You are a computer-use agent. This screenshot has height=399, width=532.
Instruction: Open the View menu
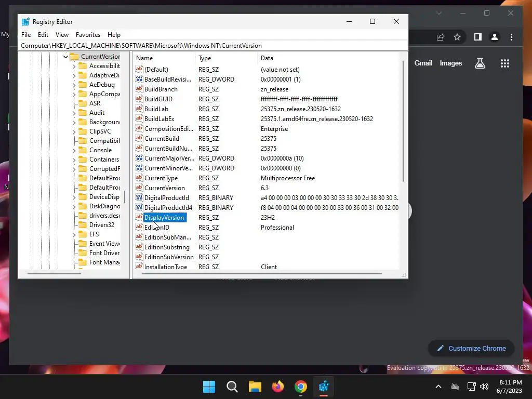pyautogui.click(x=62, y=35)
